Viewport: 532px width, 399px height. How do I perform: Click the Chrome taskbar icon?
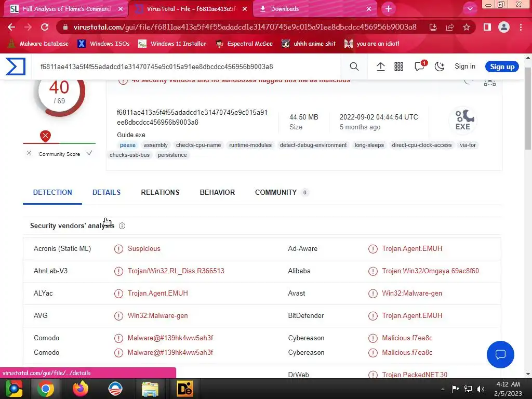point(46,389)
